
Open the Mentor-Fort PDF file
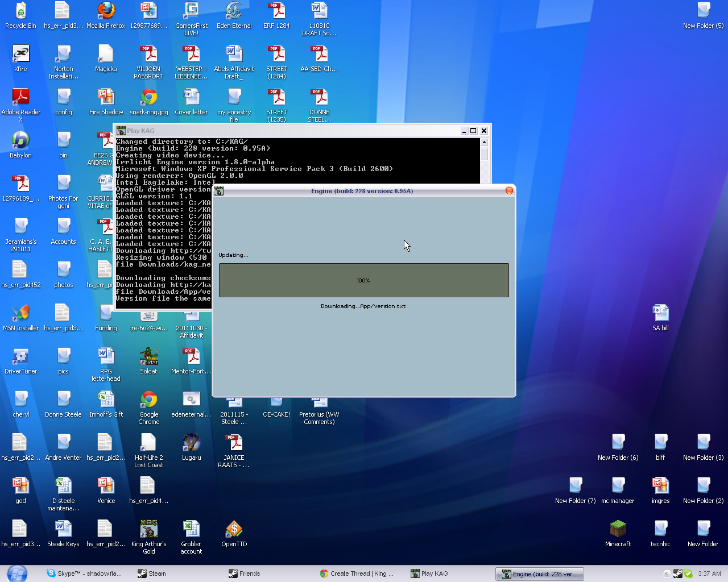[191, 361]
